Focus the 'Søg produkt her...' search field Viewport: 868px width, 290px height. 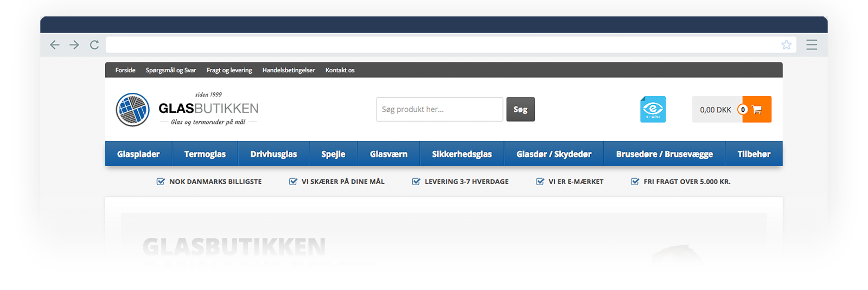click(x=439, y=109)
